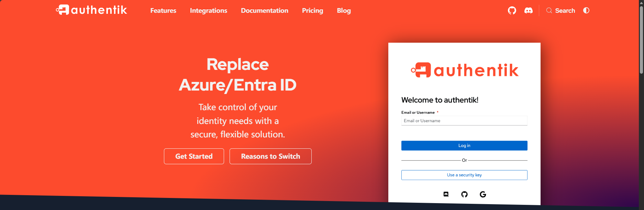Open the Blog link in navbar
This screenshot has width=644, height=210.
pyautogui.click(x=344, y=11)
